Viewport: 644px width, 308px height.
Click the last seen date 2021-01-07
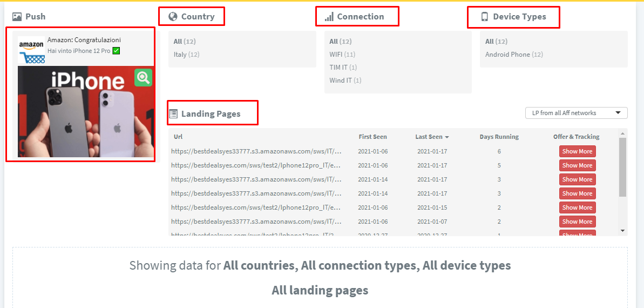432,221
